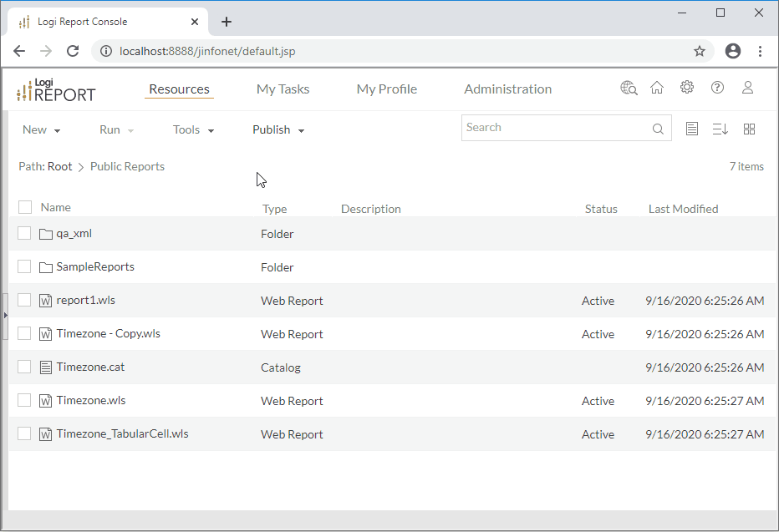The width and height of the screenshot is (779, 532).
Task: Expand the New dropdown menu
Action: click(41, 130)
